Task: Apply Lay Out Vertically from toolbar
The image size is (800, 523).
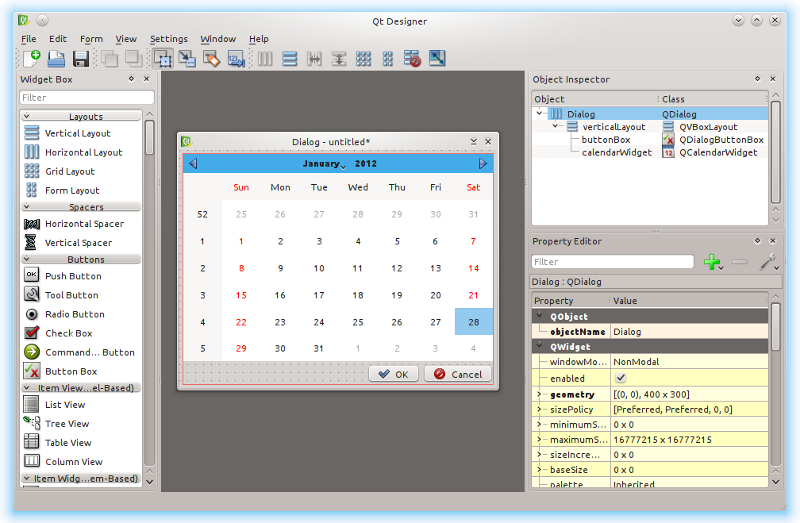Action: pos(290,59)
